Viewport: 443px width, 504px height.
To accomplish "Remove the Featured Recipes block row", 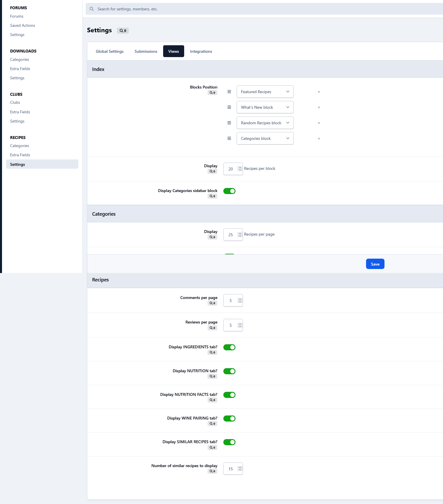I will [x=319, y=92].
